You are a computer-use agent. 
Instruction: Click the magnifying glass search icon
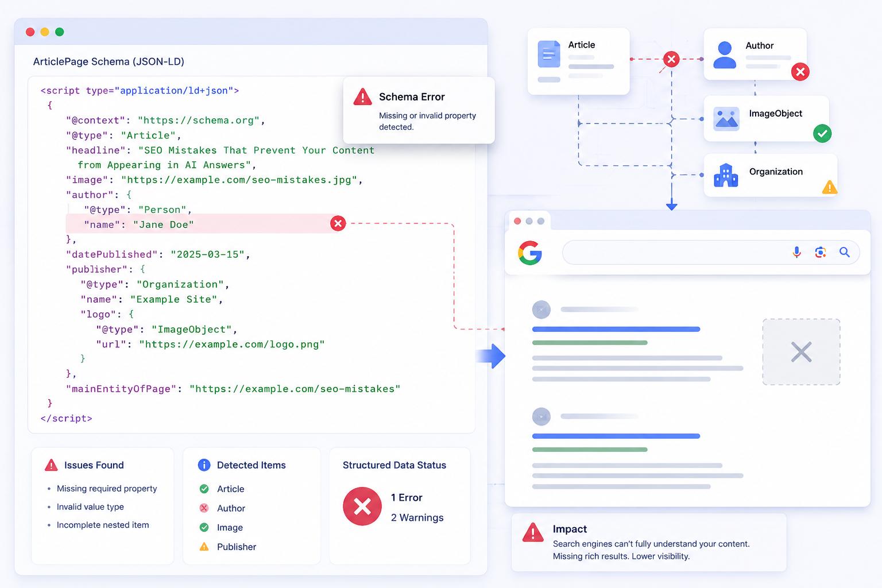coord(845,252)
